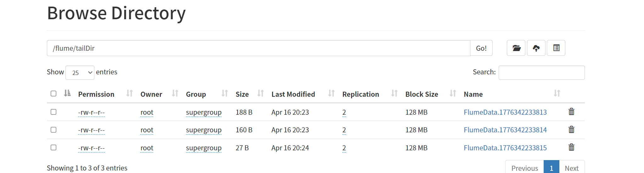Viewport: 644px width, 173px height.
Task: Check the box for the 188 B file
Action: click(53, 112)
